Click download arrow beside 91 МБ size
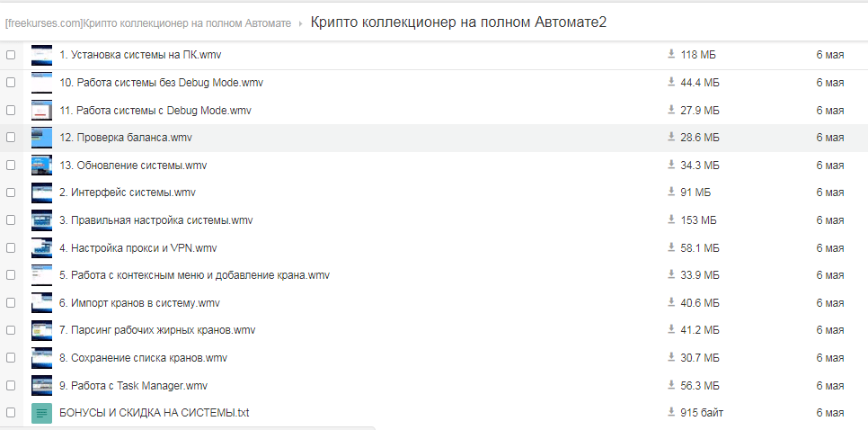868x430 pixels. point(670,193)
